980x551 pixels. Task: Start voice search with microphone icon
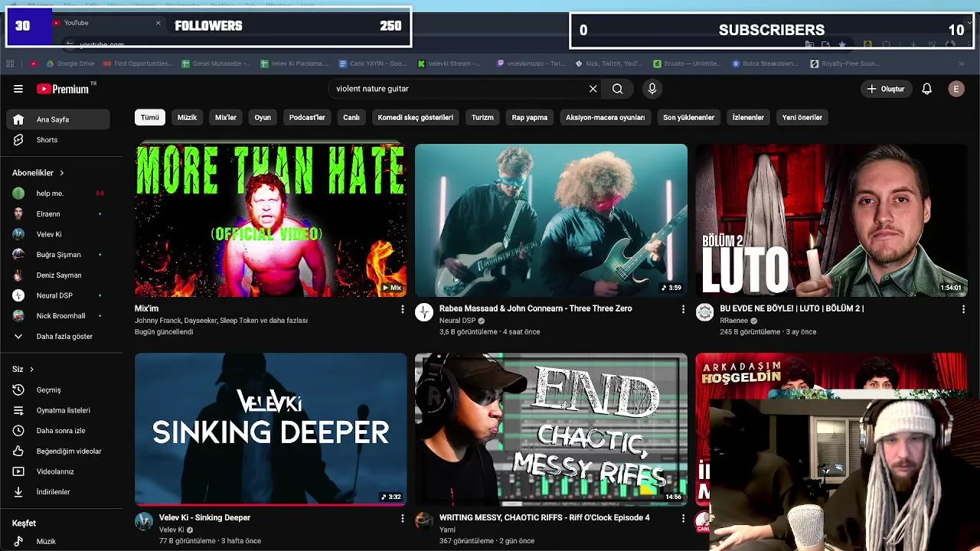[652, 89]
